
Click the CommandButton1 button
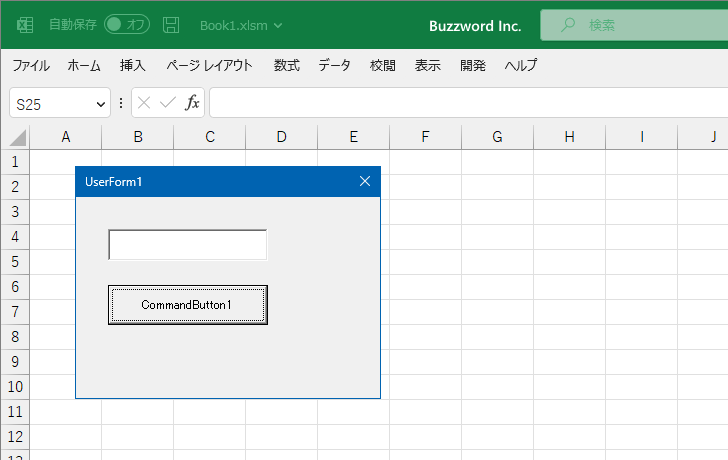pyautogui.click(x=188, y=305)
